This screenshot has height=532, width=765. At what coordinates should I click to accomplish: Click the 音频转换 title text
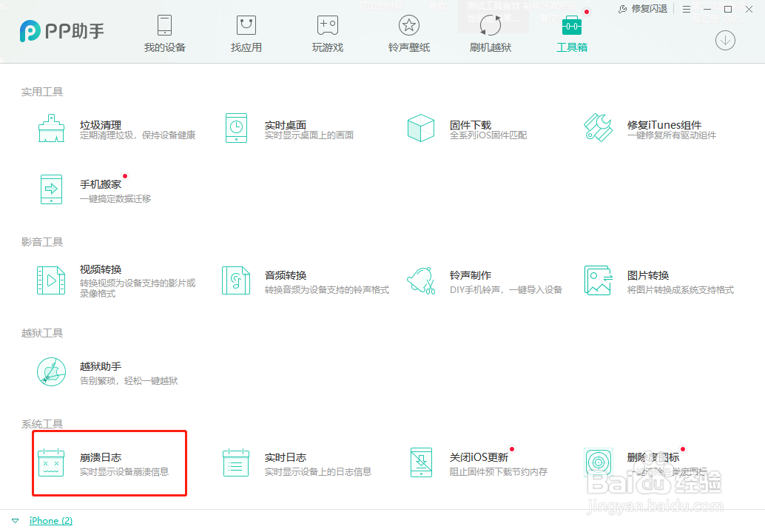coord(286,275)
